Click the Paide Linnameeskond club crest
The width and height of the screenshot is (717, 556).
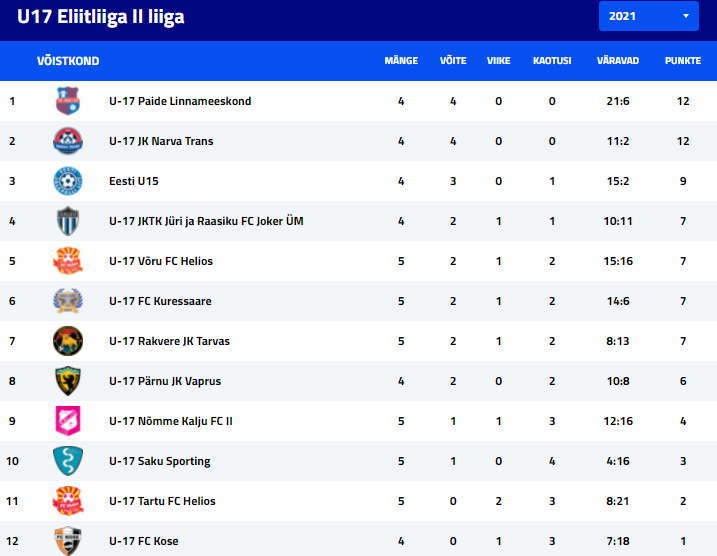(x=68, y=101)
